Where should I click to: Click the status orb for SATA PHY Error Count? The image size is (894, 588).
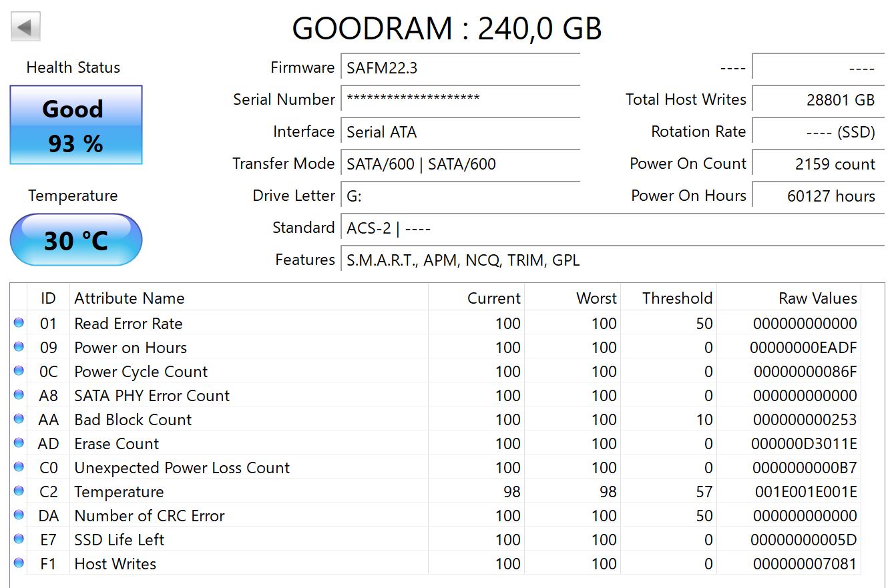click(19, 395)
